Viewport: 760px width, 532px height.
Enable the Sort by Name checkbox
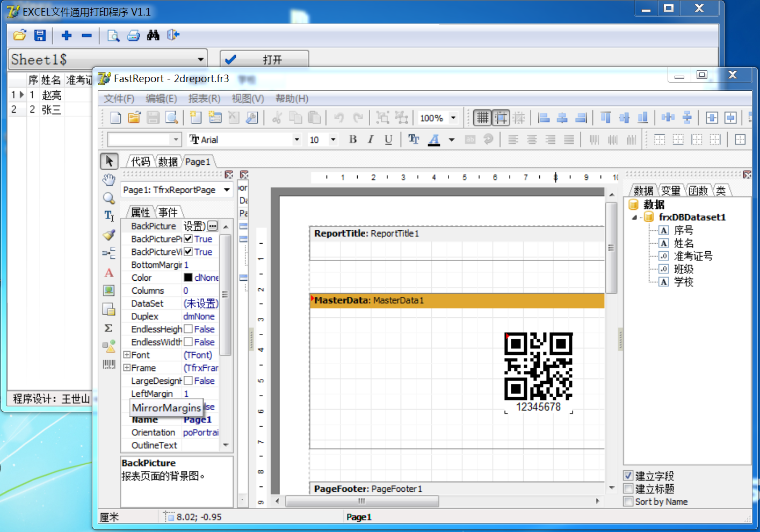pyautogui.click(x=628, y=501)
